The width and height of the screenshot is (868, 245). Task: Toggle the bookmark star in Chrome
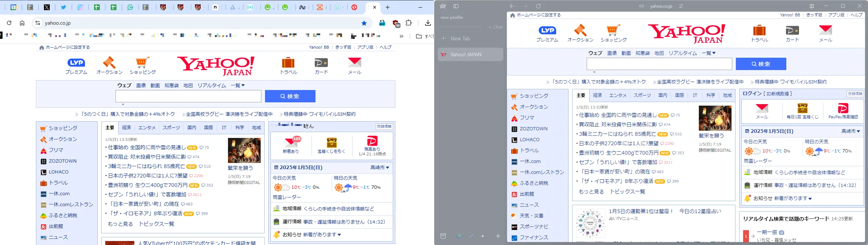[364, 23]
